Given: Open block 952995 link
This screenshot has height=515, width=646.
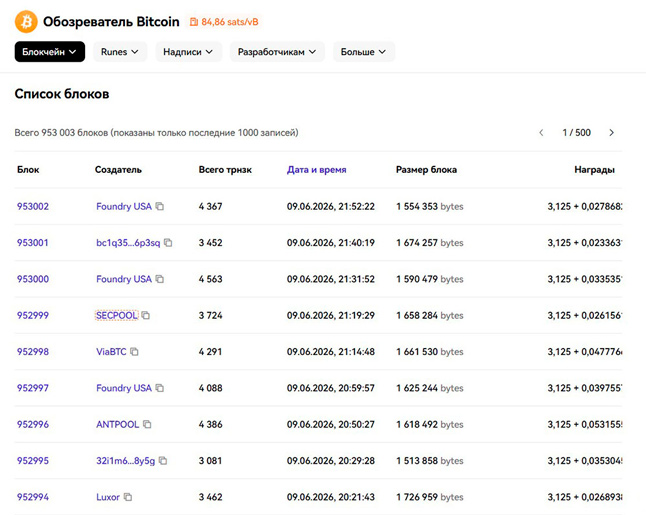Looking at the screenshot, I should click(x=33, y=460).
